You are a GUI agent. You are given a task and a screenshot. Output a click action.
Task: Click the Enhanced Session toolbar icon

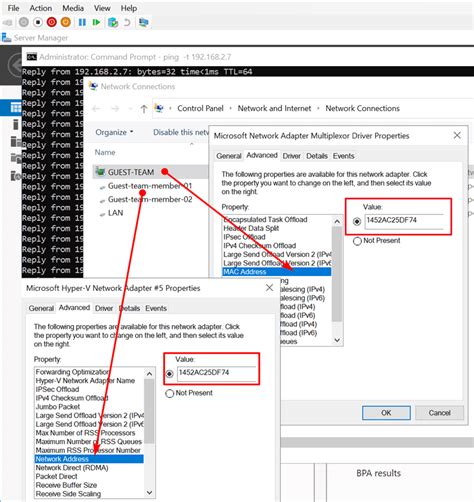pyautogui.click(x=144, y=22)
